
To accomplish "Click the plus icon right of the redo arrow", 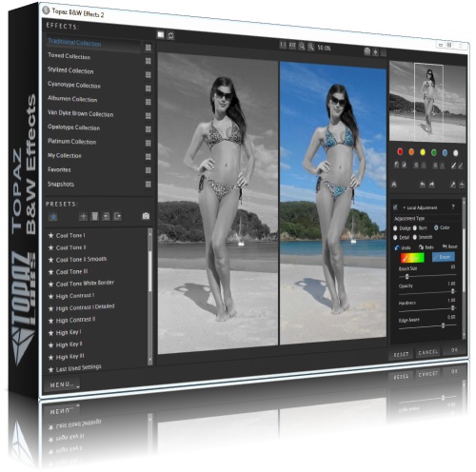I will (x=462, y=185).
